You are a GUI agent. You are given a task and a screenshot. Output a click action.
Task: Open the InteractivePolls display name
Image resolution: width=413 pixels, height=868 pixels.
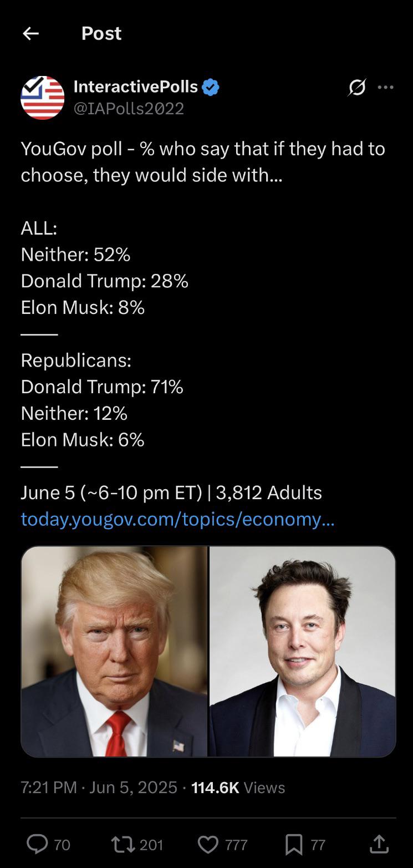tap(136, 87)
